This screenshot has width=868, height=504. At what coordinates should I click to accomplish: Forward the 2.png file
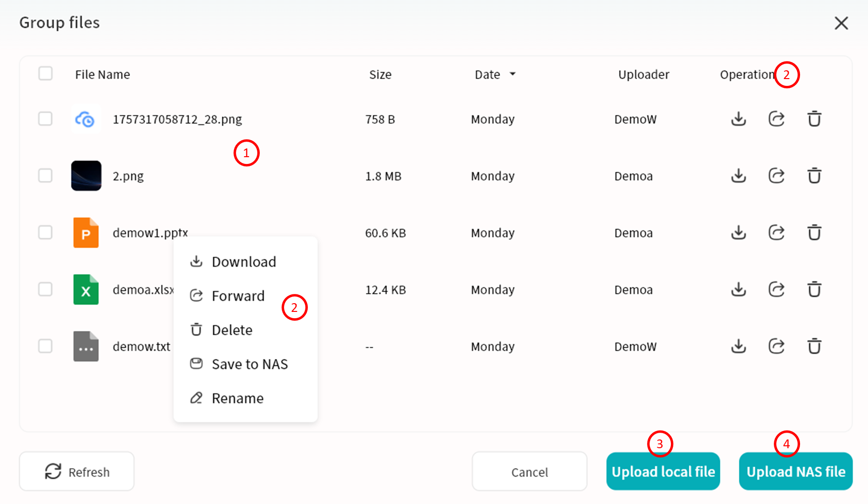click(776, 176)
